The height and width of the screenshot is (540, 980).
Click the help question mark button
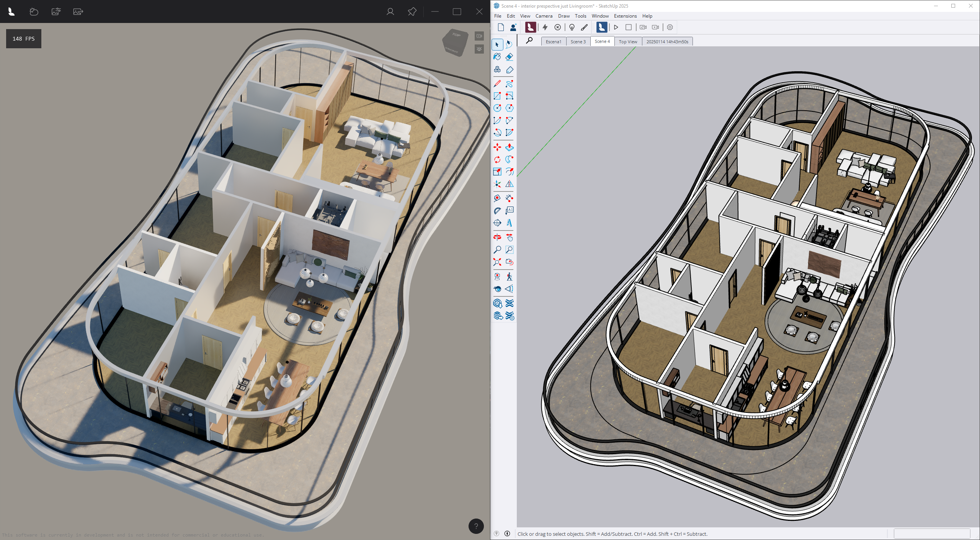[x=476, y=526]
